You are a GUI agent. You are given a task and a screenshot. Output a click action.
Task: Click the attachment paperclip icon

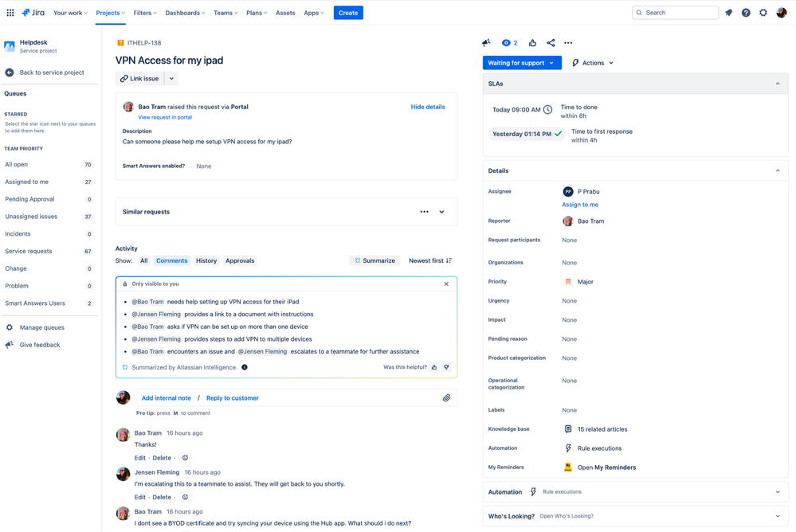[447, 398]
